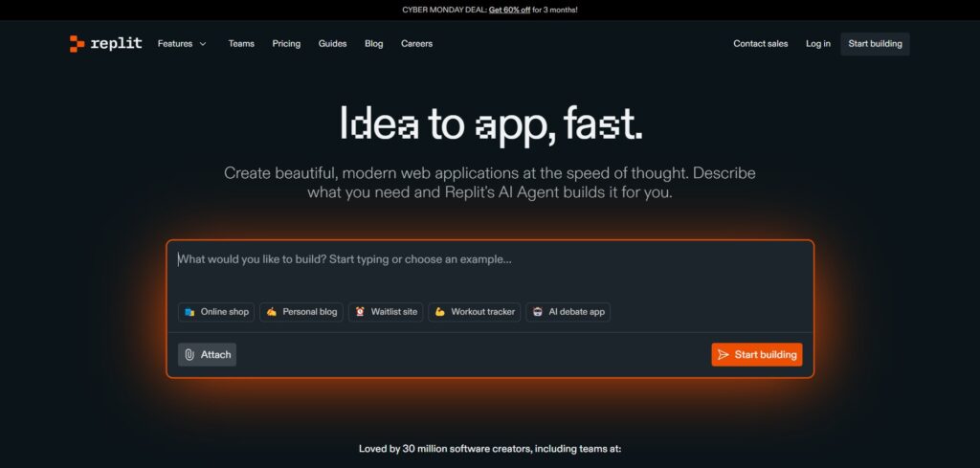Open the Teams page
Screen dimensions: 980x468
pyautogui.click(x=241, y=44)
